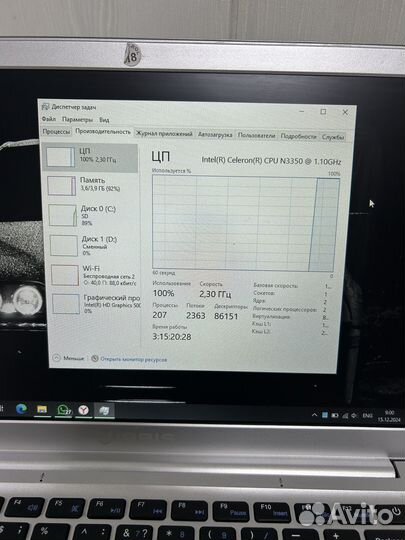The image size is (405, 540).
Task: Switch to the Журнал приложений tab
Action: coord(164,134)
